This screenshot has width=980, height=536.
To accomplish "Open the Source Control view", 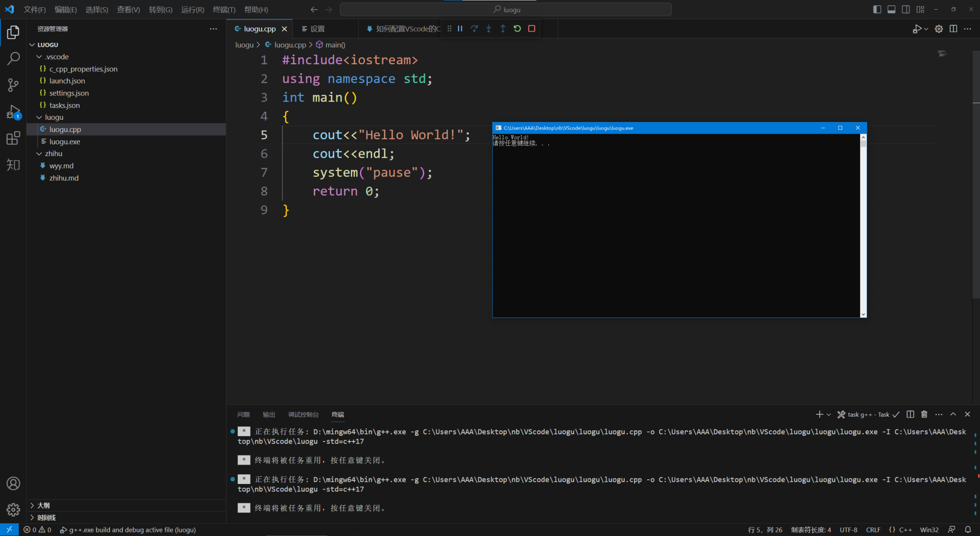I will (13, 85).
